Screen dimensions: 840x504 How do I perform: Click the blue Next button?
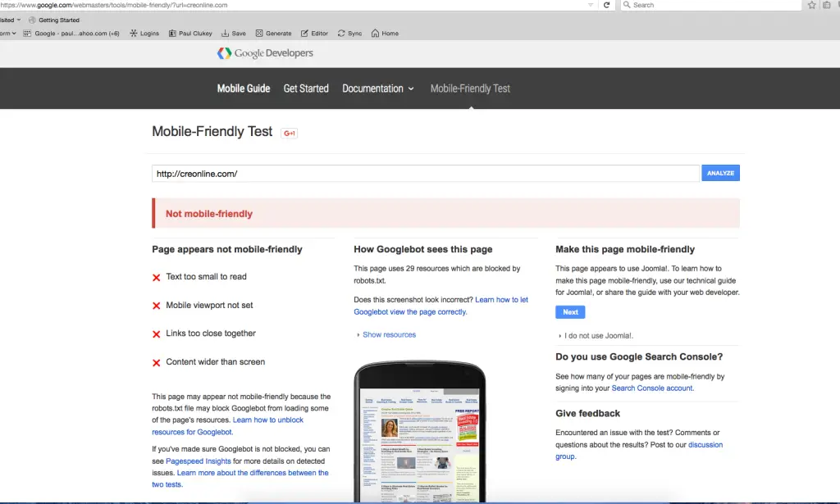(x=570, y=312)
